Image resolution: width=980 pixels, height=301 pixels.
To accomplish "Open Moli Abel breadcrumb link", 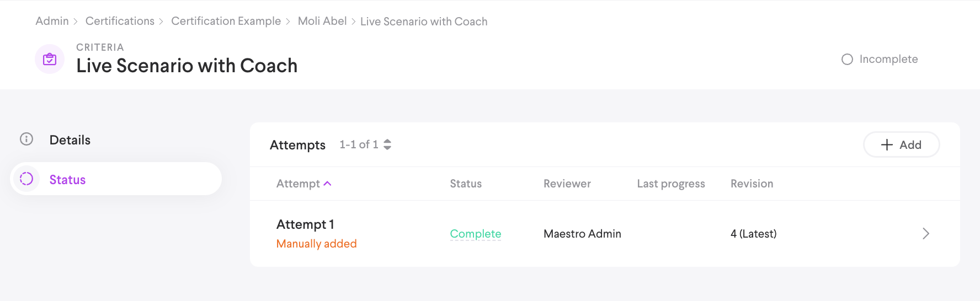I will pos(322,21).
